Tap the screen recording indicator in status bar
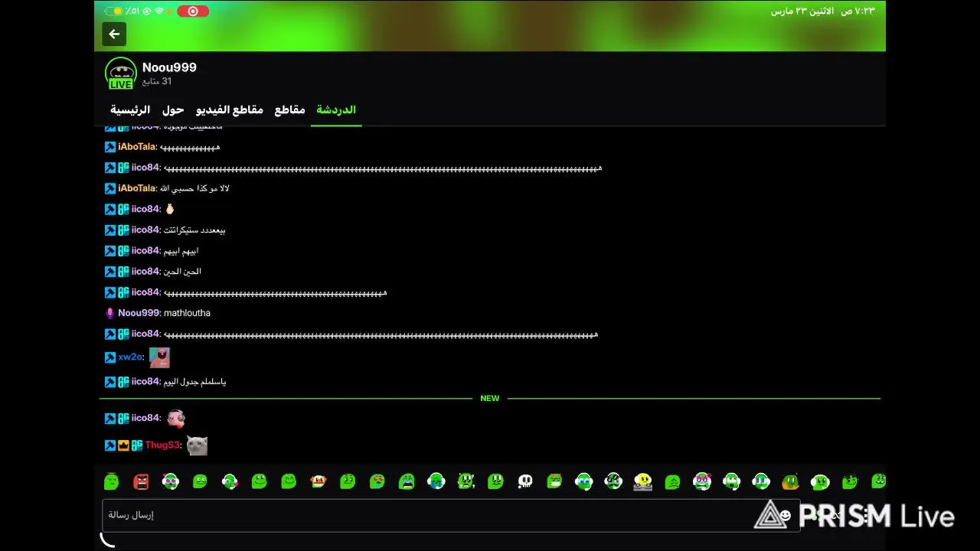980x551 pixels. point(193,11)
